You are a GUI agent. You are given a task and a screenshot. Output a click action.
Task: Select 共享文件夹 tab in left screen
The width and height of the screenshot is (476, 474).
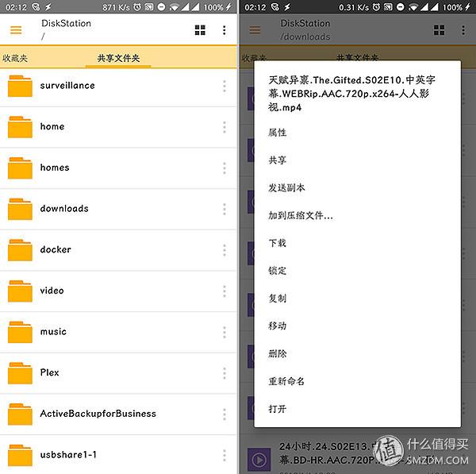[x=118, y=58]
